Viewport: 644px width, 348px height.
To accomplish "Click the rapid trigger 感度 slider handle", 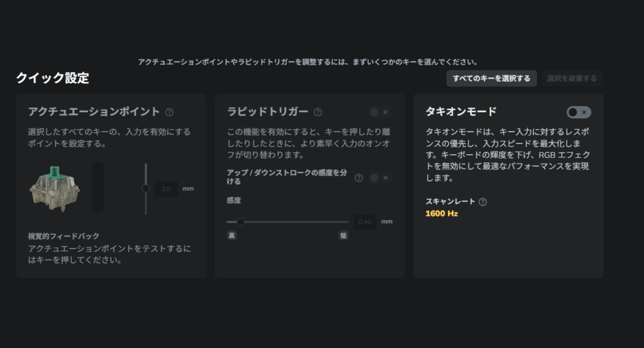I will (240, 222).
